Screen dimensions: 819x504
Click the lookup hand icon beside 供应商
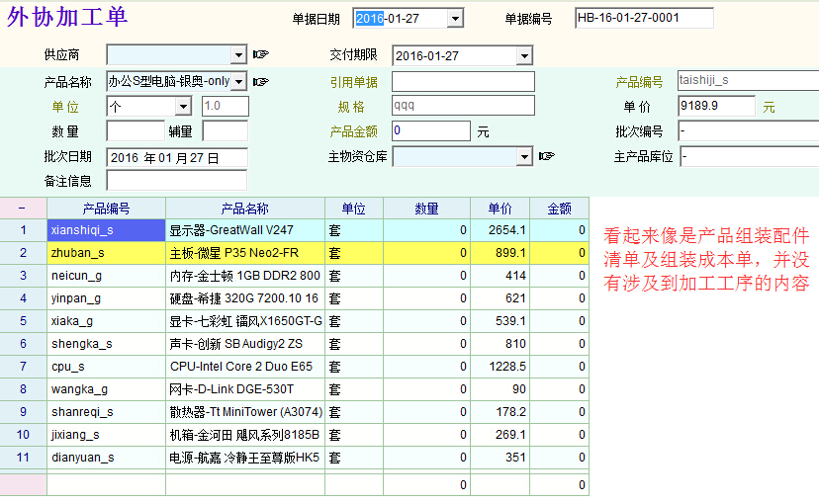click(261, 55)
